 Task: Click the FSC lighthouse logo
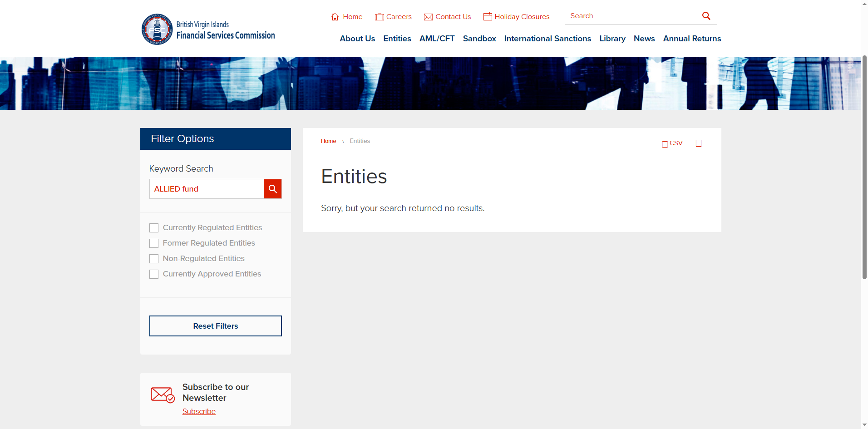tap(157, 30)
